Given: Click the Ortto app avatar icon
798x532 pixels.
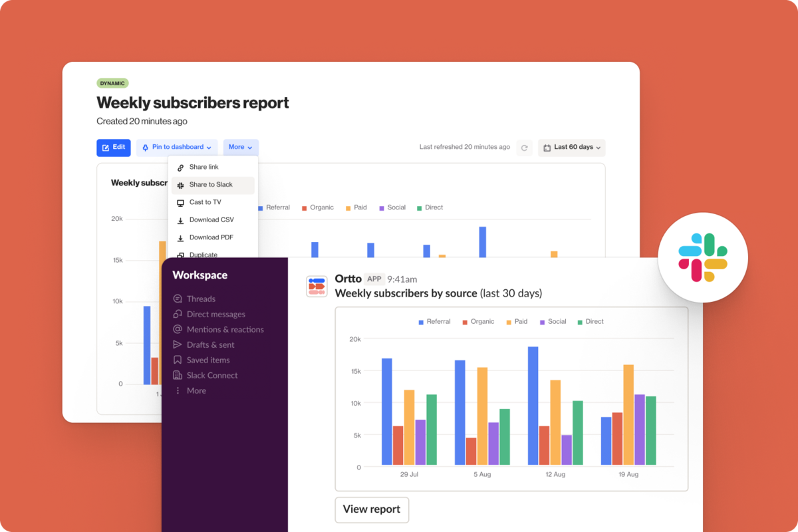Looking at the screenshot, I should [x=317, y=286].
